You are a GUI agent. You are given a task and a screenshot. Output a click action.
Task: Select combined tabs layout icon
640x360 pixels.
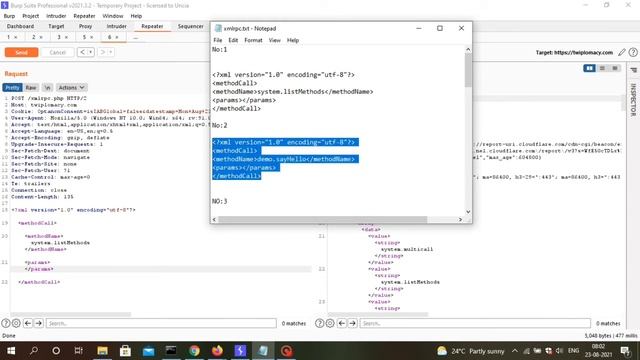point(615,68)
